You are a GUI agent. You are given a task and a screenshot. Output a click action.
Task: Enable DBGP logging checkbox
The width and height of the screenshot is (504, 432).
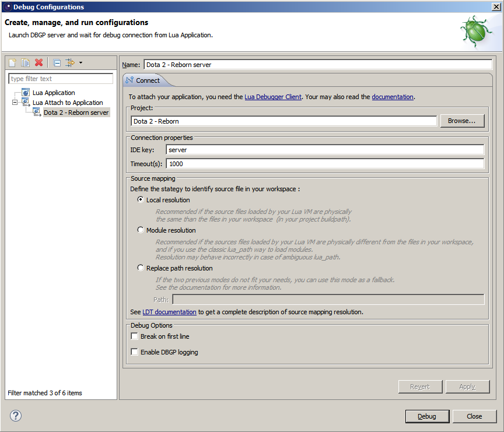point(134,352)
